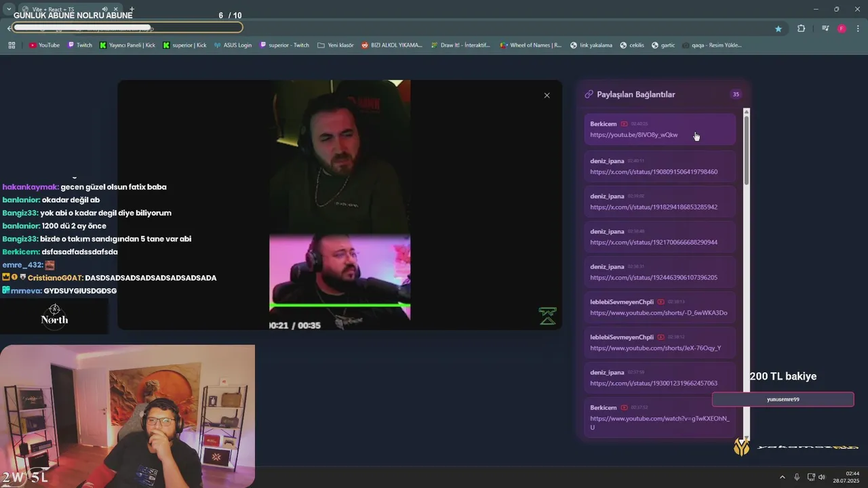Image resolution: width=868 pixels, height=488 pixels.
Task: Open the superior - Twitch bookmark
Action: click(284, 45)
